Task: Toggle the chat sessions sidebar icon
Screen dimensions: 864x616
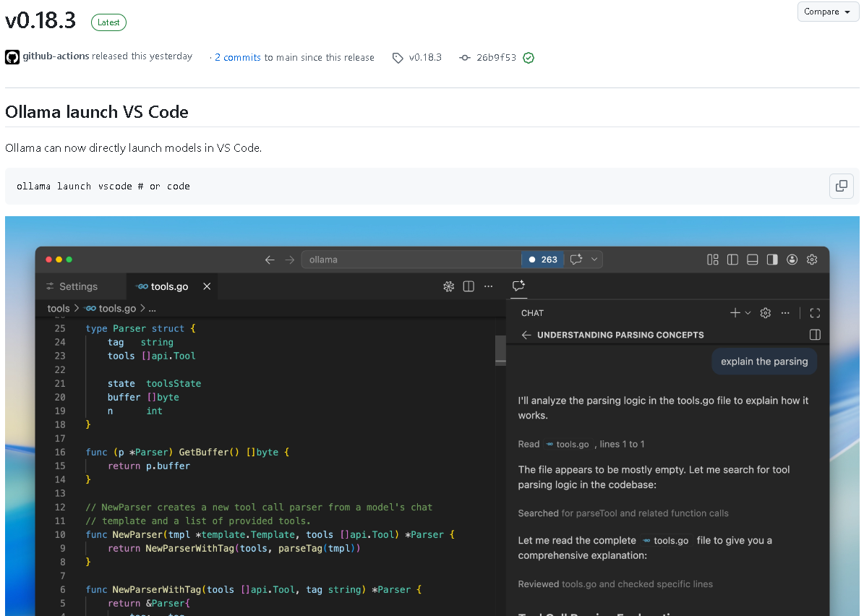Action: click(x=815, y=335)
